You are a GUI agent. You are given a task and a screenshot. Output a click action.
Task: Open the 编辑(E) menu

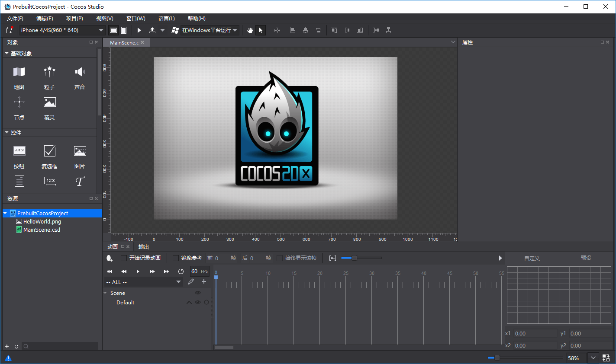click(x=45, y=19)
